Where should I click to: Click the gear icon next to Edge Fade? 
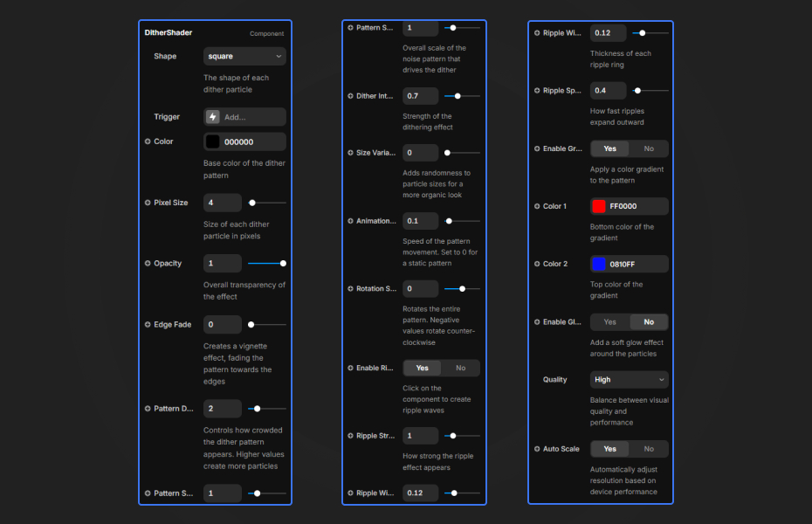tap(145, 324)
